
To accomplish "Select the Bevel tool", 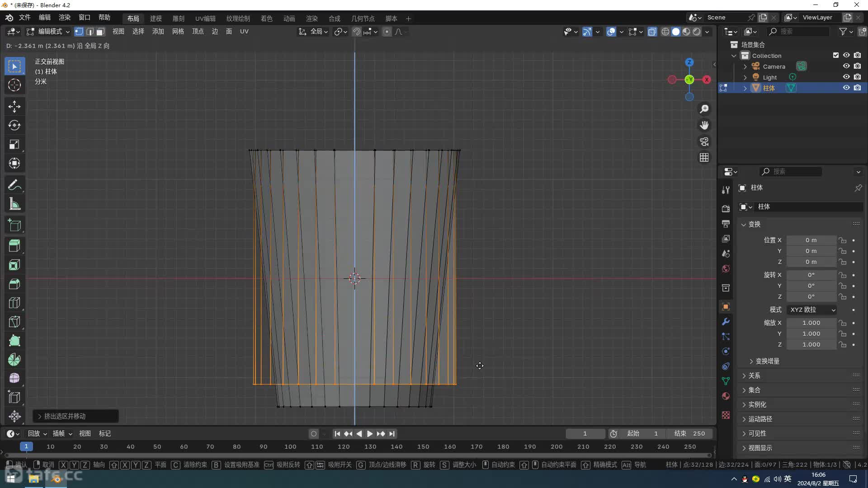I will 14,284.
